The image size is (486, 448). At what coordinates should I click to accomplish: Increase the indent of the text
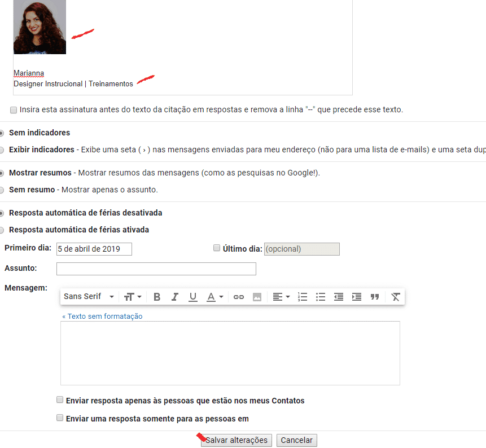357,297
